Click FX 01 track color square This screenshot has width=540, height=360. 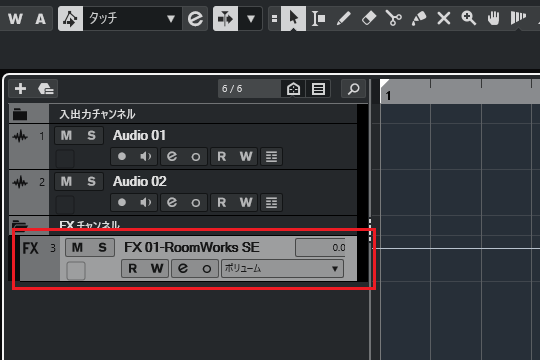(x=76, y=270)
